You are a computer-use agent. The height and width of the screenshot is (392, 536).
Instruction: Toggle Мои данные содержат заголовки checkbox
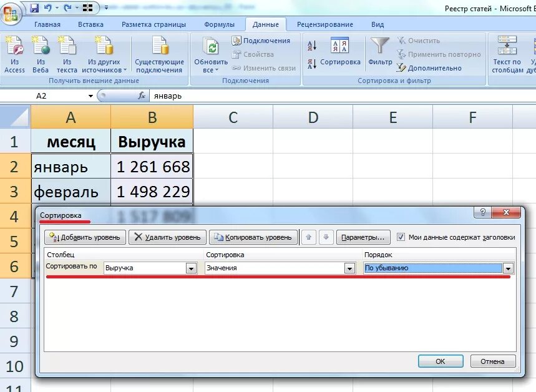click(x=401, y=237)
